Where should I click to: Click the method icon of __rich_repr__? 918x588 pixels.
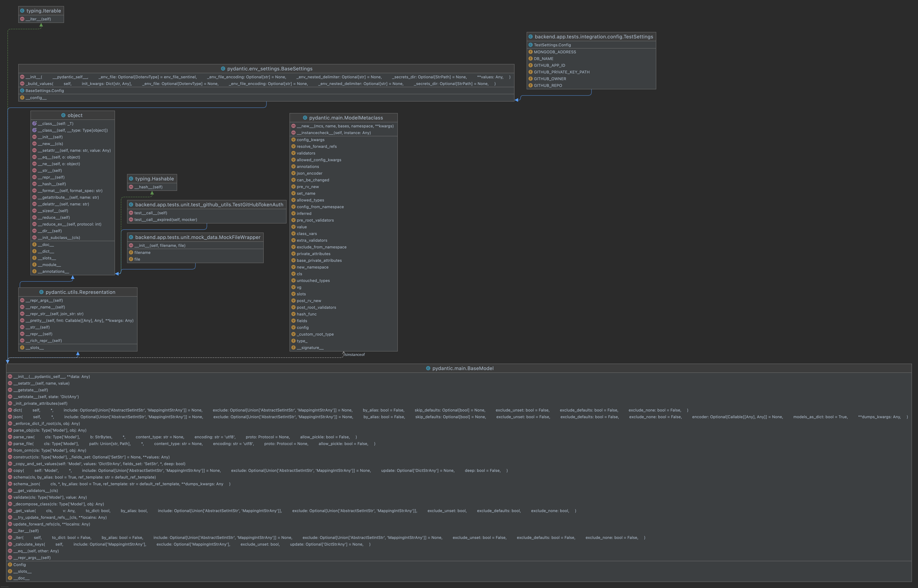[x=22, y=341]
